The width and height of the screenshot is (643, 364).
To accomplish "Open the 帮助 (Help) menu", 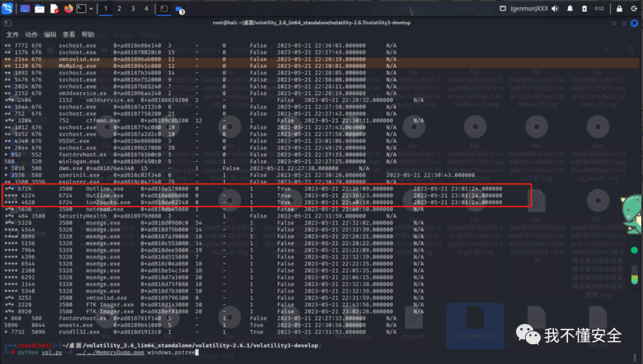I will click(88, 35).
